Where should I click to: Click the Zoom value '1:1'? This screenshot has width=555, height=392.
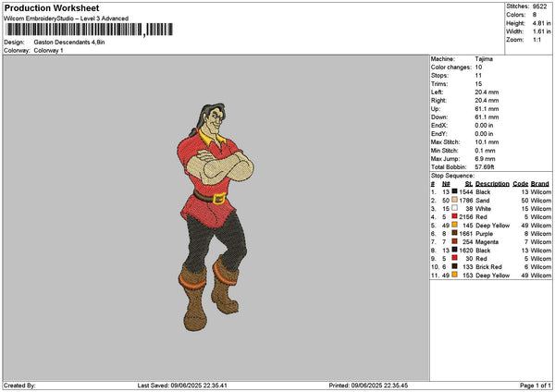[x=536, y=40]
